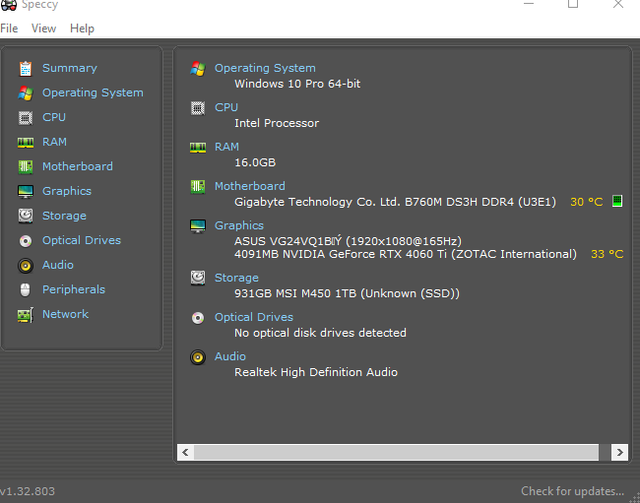Viewport: 640px width, 503px height.
Task: Click the Motherboard icon in sidebar
Action: [25, 167]
